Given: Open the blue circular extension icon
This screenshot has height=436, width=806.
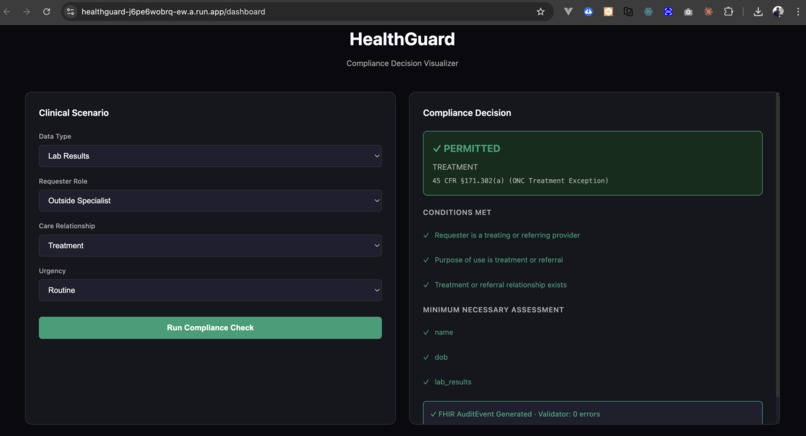Looking at the screenshot, I should (x=668, y=11).
